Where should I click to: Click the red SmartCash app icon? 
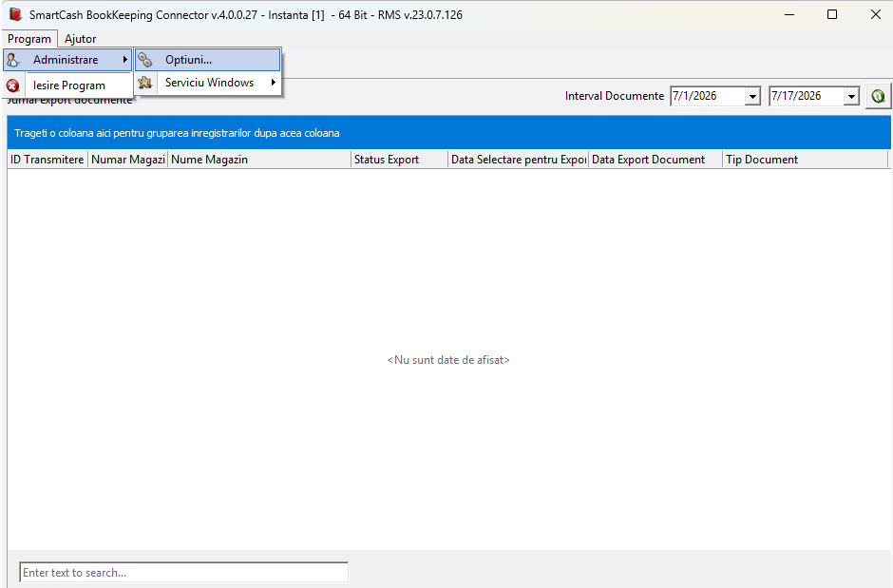15,14
